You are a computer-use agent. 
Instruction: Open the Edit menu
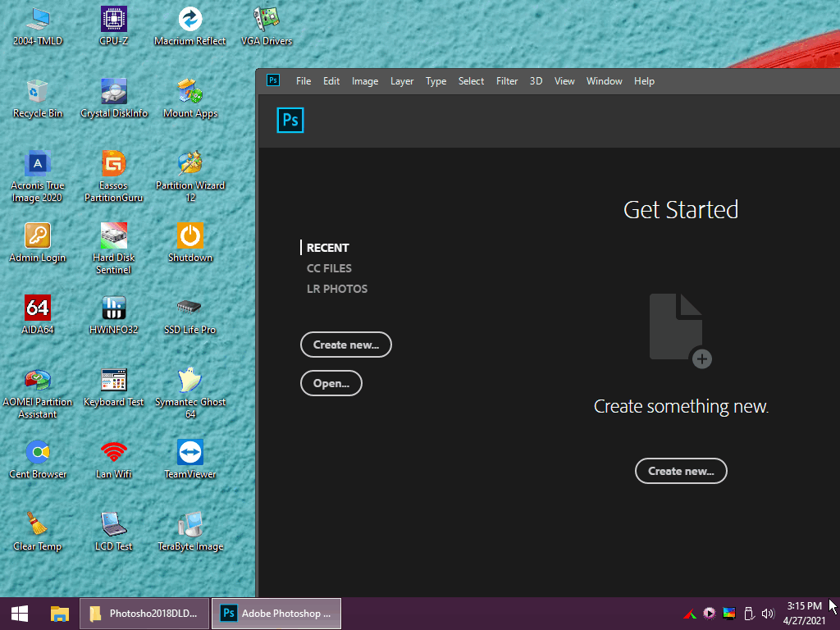pyautogui.click(x=331, y=81)
